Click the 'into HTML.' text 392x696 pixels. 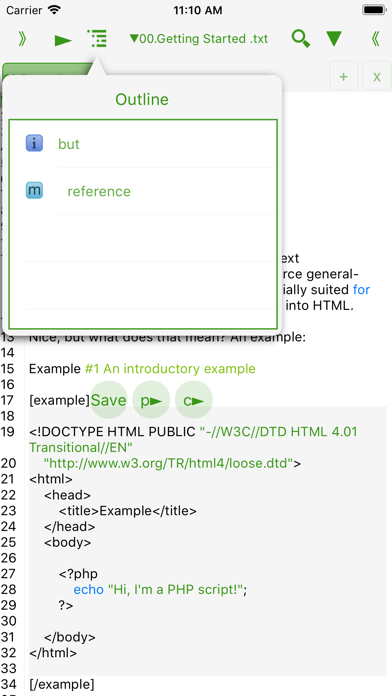click(320, 305)
